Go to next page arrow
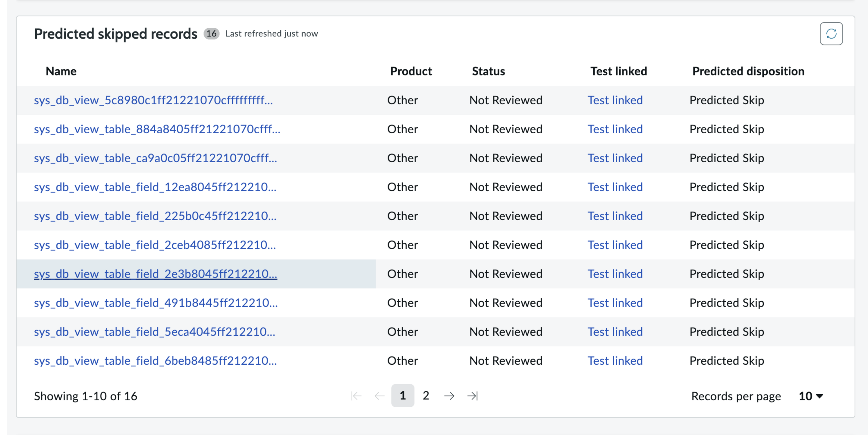Screen dimensions: 868x435 449,395
